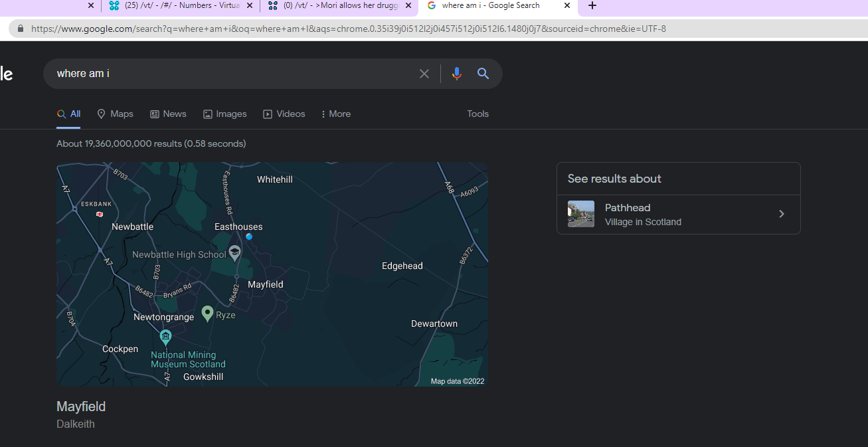Click the 'About 19,360,000,000 results' text
Screen dimensions: 868x447
(x=151, y=144)
